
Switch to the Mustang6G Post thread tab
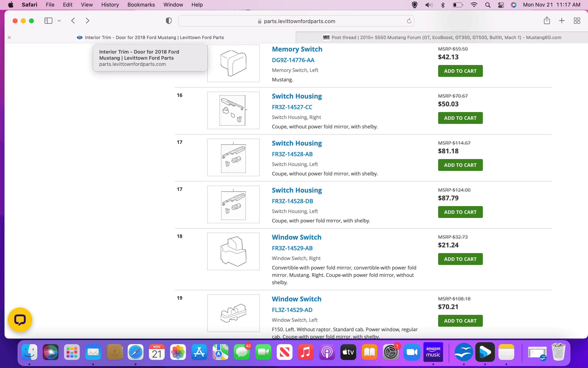[x=442, y=37]
